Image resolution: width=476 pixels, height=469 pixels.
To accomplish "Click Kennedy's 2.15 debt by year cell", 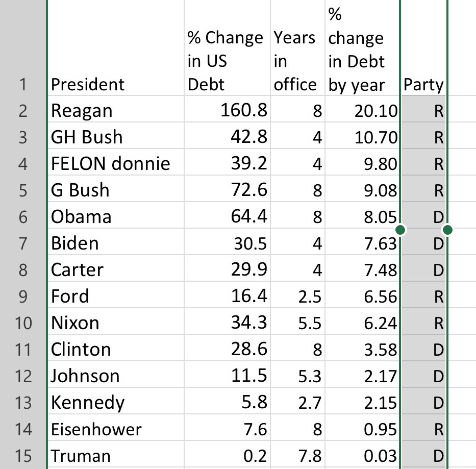I will pos(378,403).
